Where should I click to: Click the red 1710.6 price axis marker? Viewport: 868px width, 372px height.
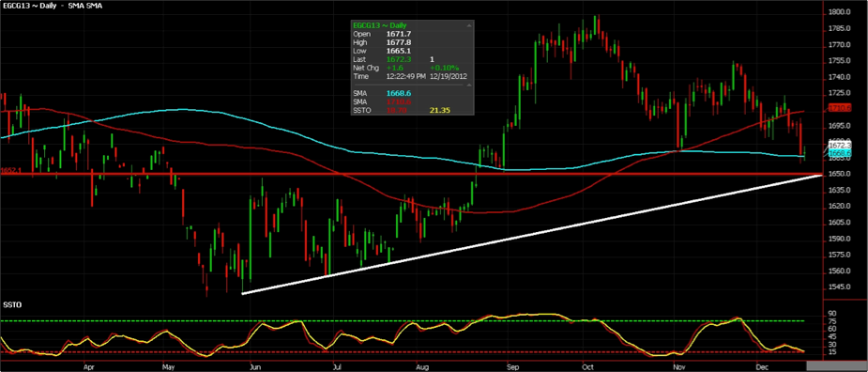839,108
